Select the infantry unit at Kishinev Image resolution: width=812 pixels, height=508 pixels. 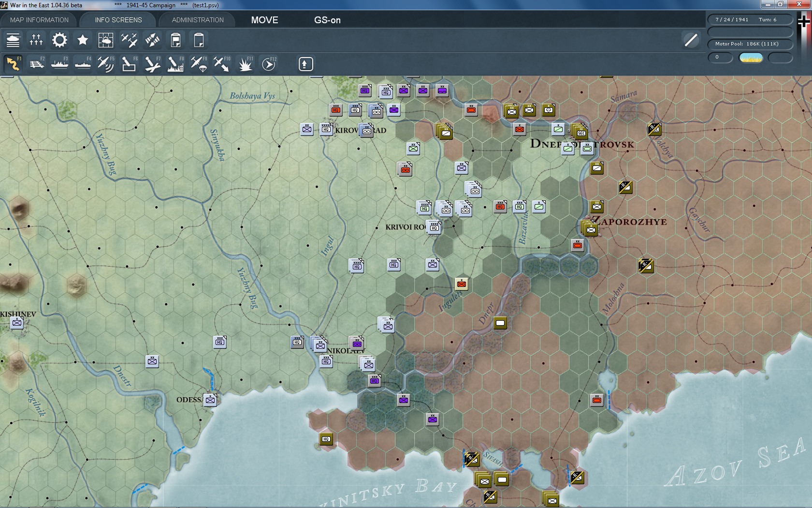click(17, 323)
